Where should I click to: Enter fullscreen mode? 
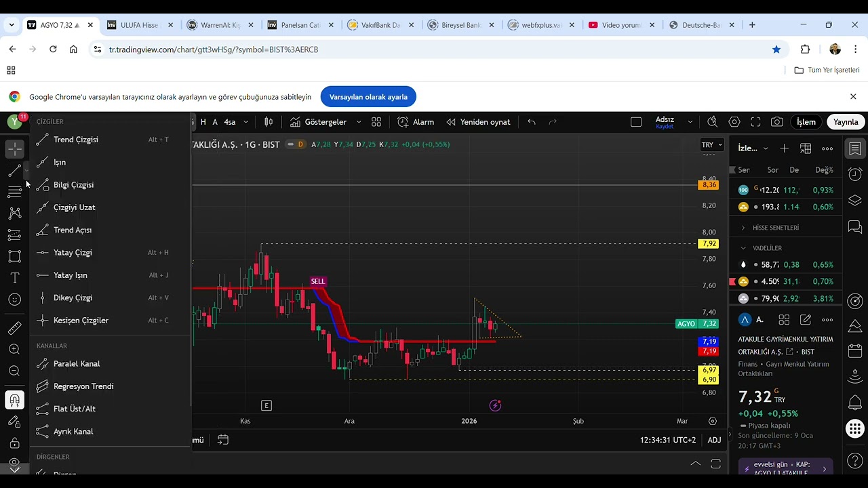755,122
